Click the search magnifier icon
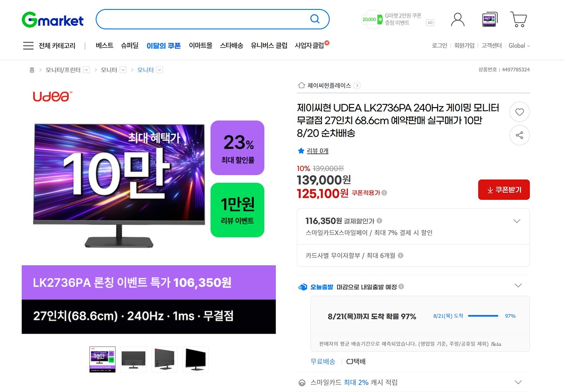This screenshot has height=392, width=564. [315, 19]
